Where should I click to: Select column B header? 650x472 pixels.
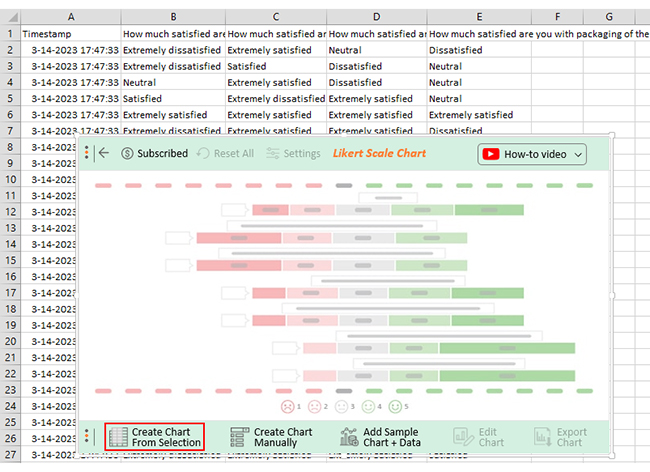pos(173,17)
